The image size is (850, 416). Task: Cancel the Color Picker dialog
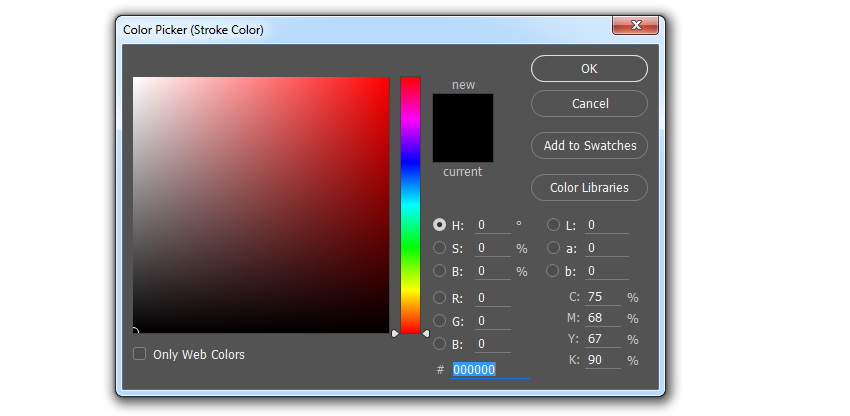point(589,104)
